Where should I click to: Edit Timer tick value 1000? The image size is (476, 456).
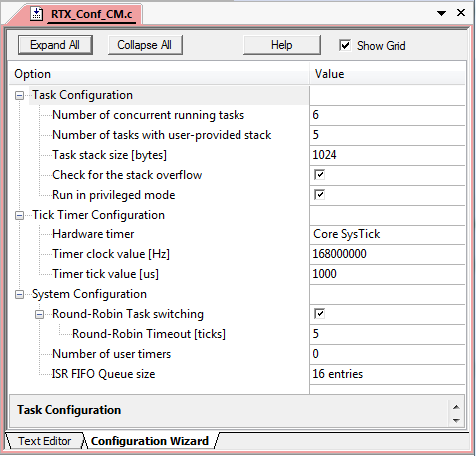click(387, 274)
